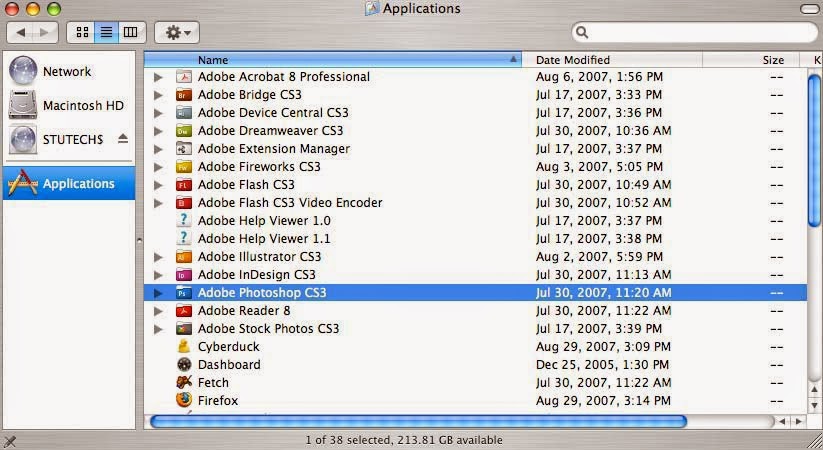This screenshot has width=823, height=450.
Task: Click the horizontal scrollbar left arrow
Action: coord(783,421)
